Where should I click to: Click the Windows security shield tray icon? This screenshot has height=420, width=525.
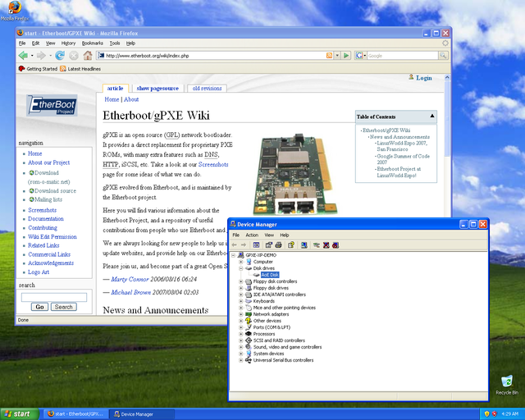coord(486,414)
